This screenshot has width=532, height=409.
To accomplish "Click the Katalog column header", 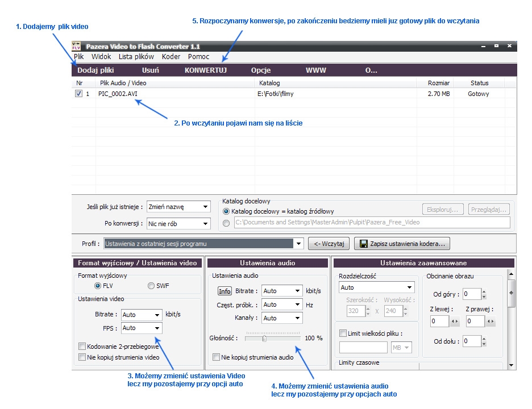I will (x=335, y=83).
